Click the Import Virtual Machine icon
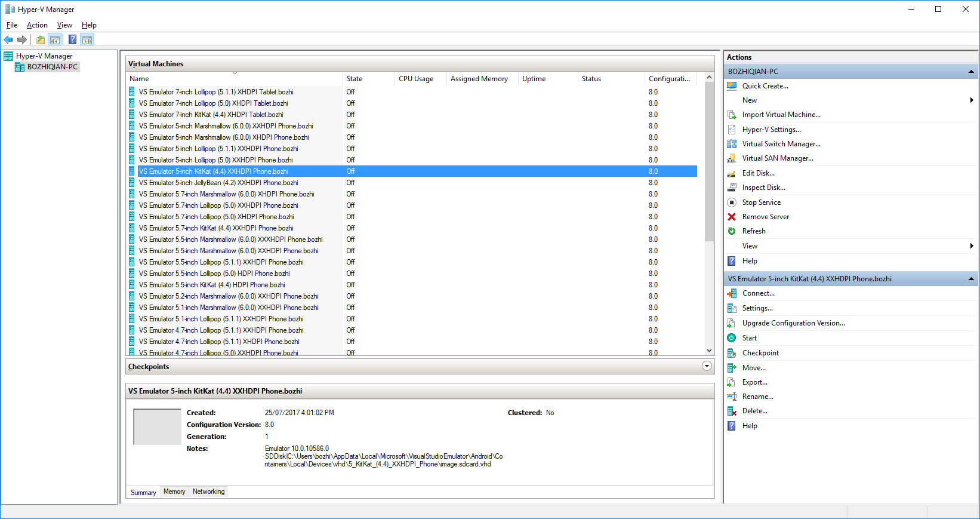Image resolution: width=980 pixels, height=519 pixels. 732,115
